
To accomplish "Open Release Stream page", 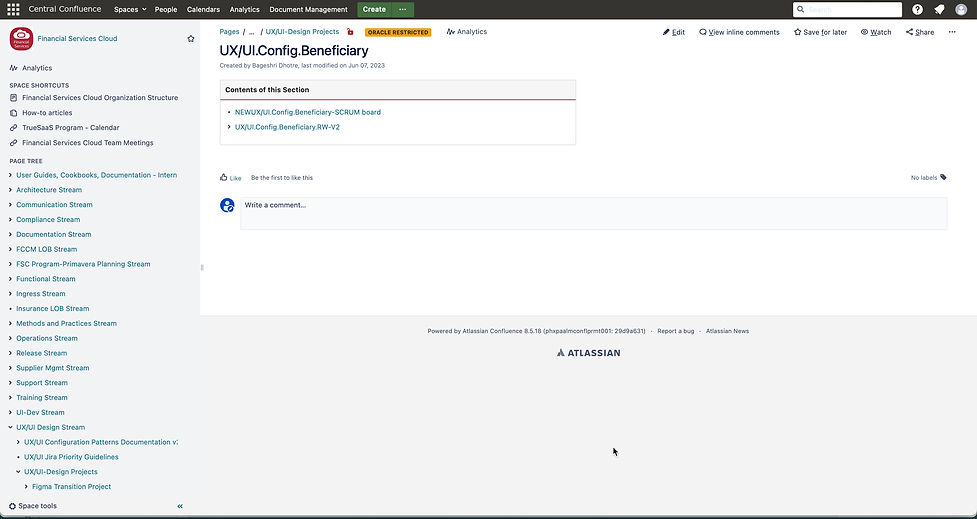I will 41,353.
